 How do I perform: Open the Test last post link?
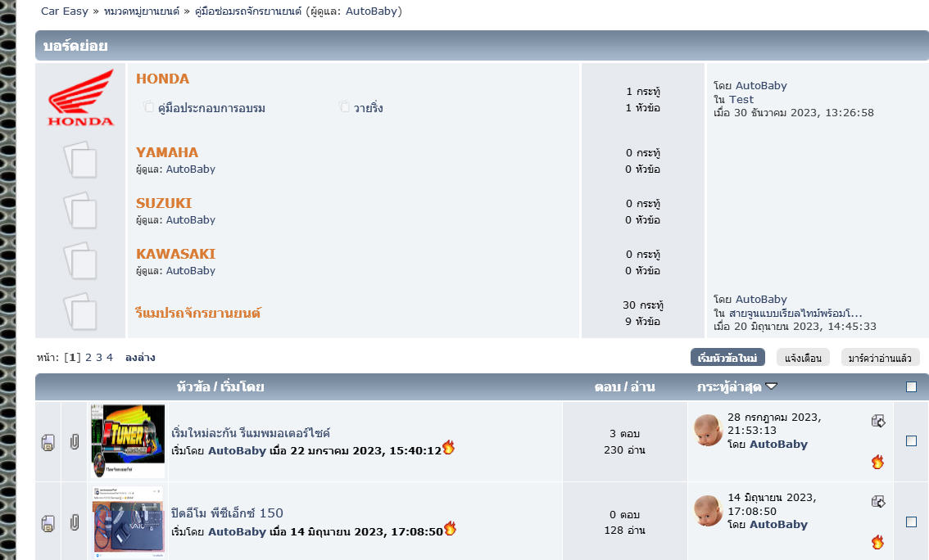741,99
